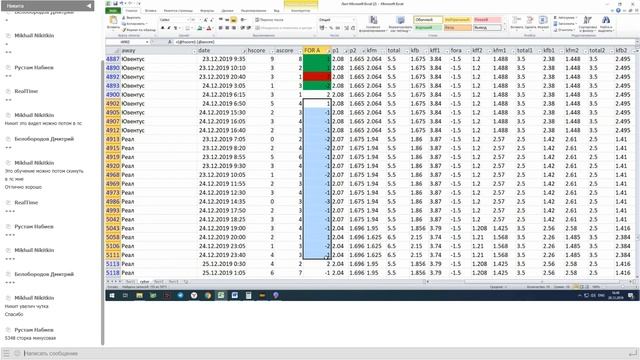Open the 'ascore' column filter dropdown
The width and height of the screenshot is (640, 360).
(x=300, y=51)
